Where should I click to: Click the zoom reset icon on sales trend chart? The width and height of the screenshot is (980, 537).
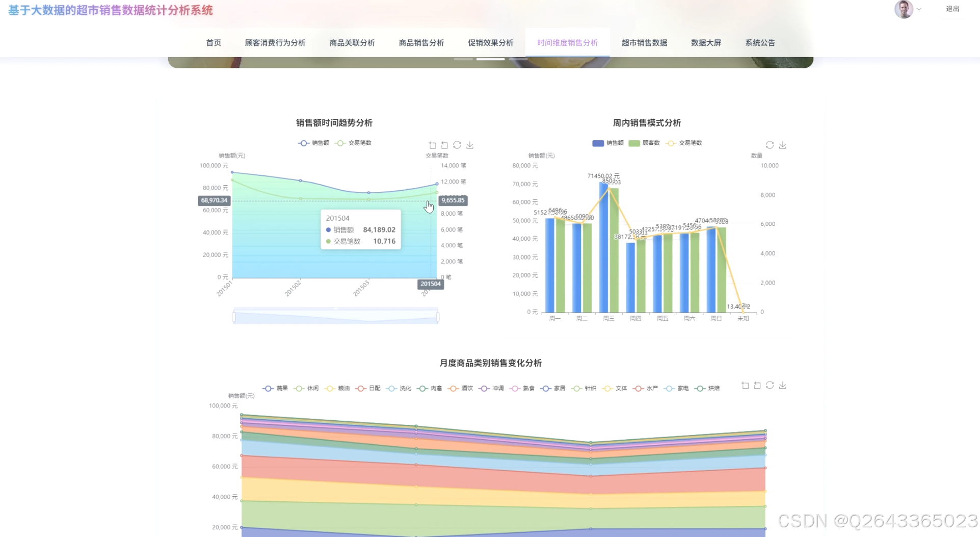[444, 145]
